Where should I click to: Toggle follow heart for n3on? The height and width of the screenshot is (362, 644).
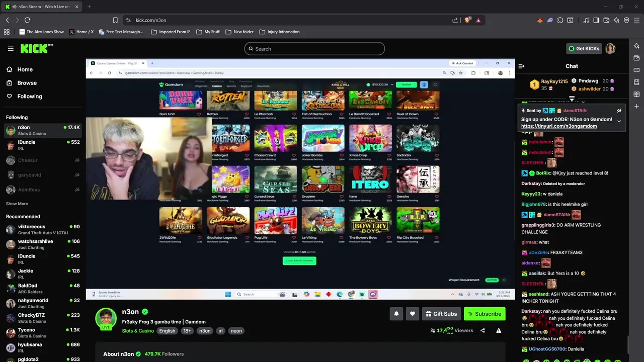[x=413, y=314]
